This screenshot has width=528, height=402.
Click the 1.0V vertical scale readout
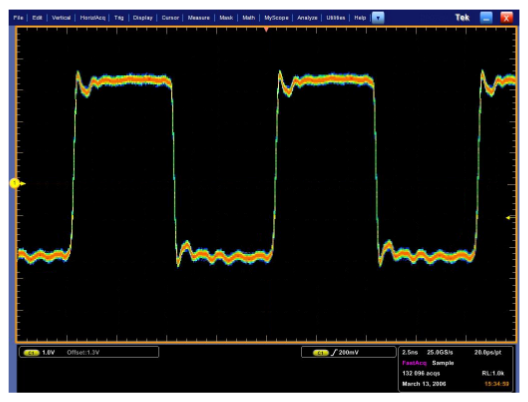point(48,353)
